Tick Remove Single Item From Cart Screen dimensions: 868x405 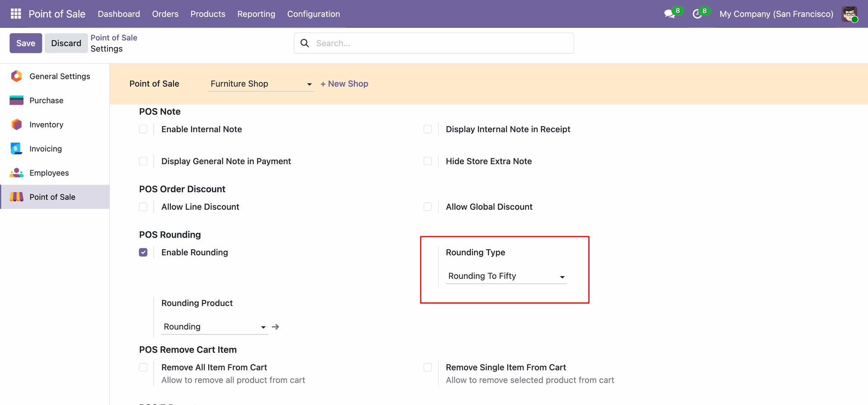428,367
